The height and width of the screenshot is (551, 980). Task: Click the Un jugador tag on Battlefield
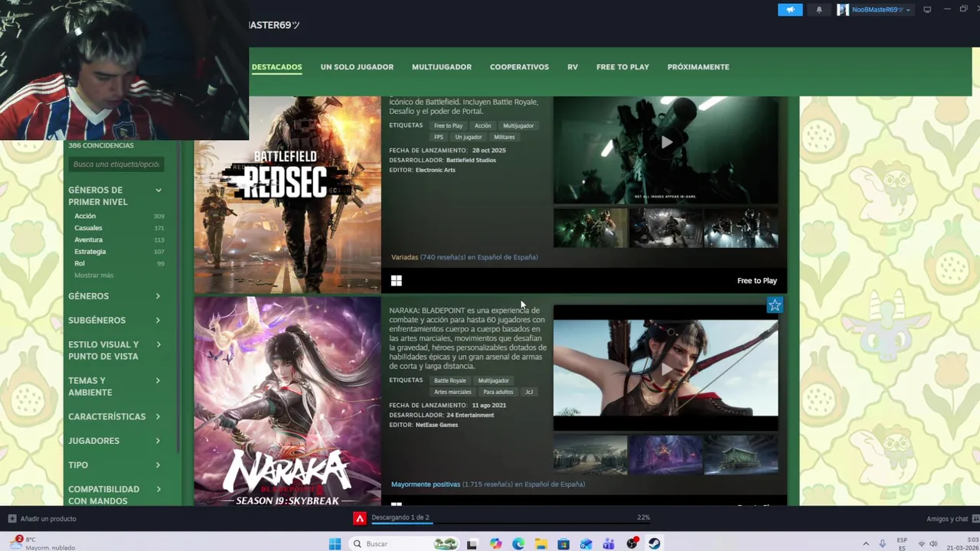click(469, 137)
